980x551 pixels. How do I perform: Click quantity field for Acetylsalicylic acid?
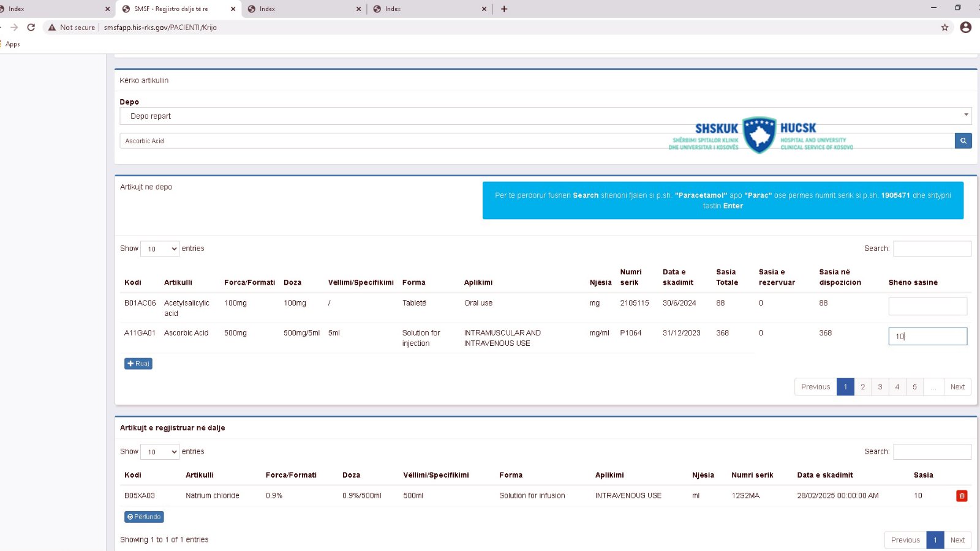[927, 306]
